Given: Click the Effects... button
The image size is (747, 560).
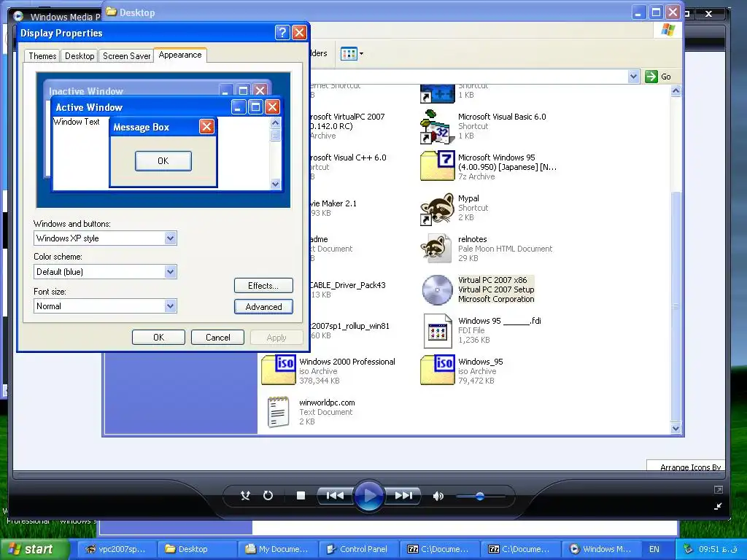Looking at the screenshot, I should (x=263, y=286).
